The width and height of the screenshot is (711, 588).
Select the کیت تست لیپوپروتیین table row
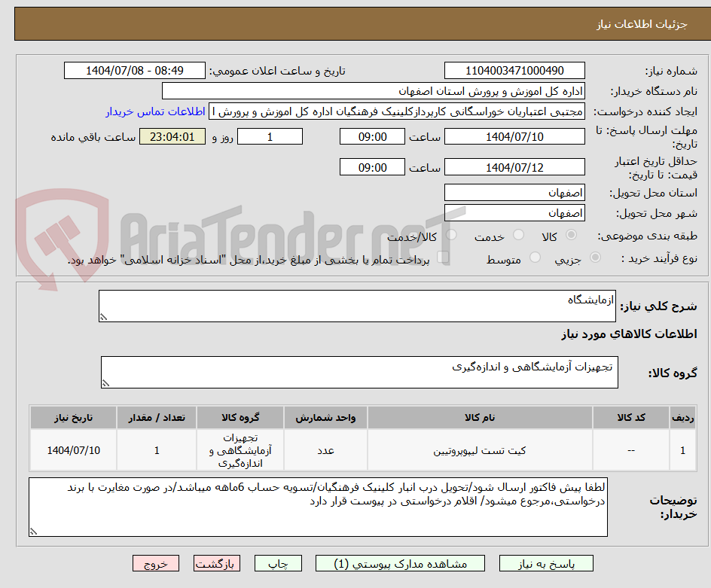point(480,449)
